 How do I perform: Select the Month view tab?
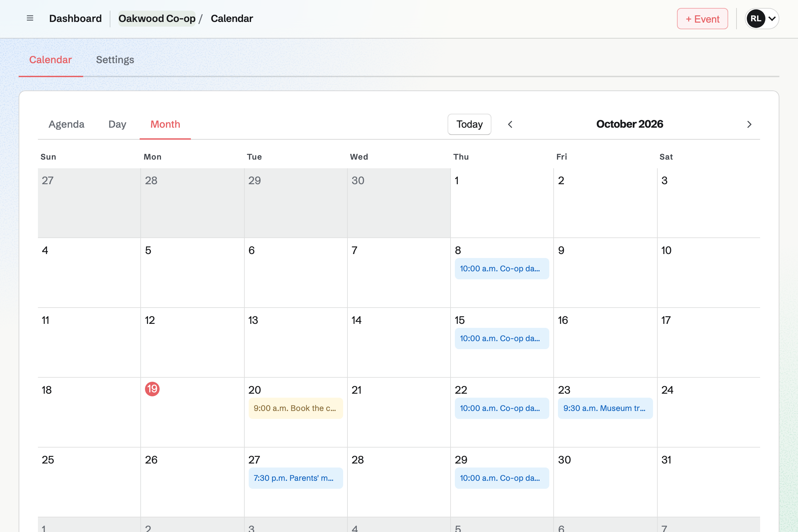(x=165, y=124)
